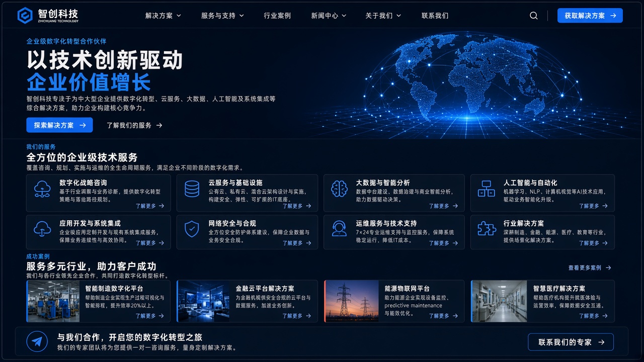Click the paper plane icon in bottom banner
The width and height of the screenshot is (644, 362).
point(37,341)
